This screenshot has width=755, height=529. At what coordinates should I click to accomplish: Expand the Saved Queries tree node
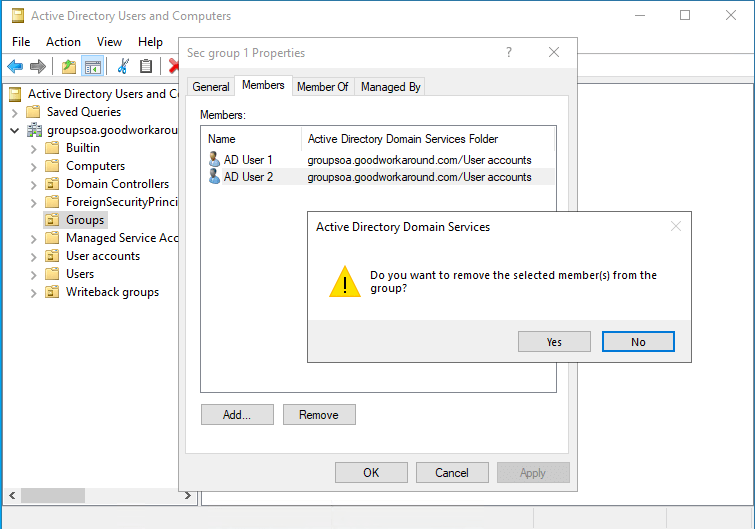[x=15, y=112]
